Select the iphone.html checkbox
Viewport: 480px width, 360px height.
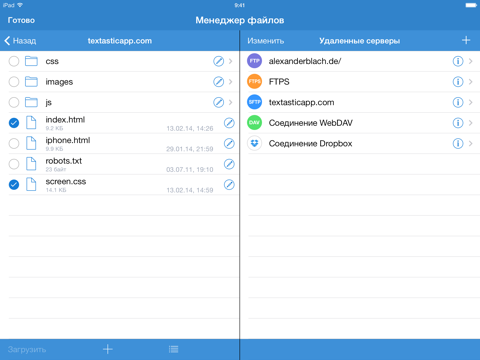click(14, 144)
